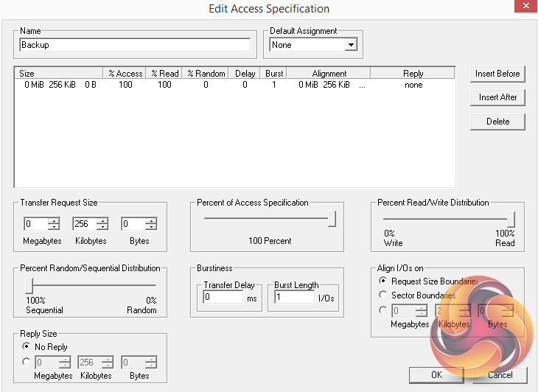This screenshot has height=392, width=538.
Task: Delete the selected access specification row
Action: tap(497, 122)
